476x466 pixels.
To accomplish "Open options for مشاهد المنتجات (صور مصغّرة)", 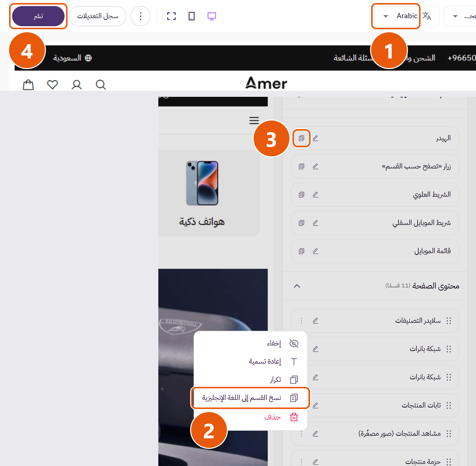I will (x=302, y=434).
